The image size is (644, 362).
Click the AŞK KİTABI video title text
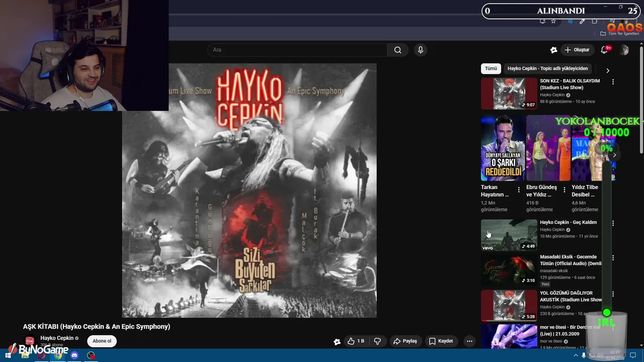click(x=97, y=326)
